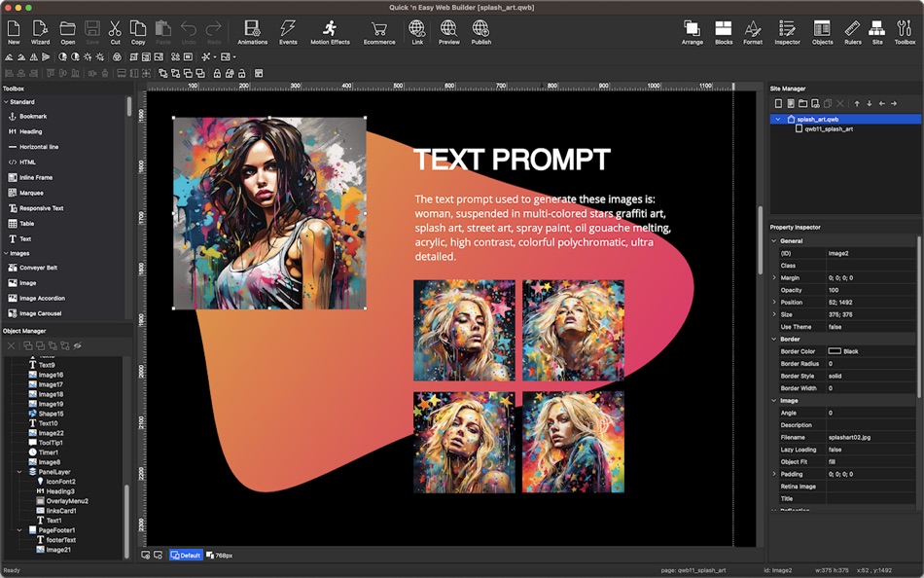Collapse the PanelLayer tree node
Viewport: 924px width, 578px height.
click(19, 472)
